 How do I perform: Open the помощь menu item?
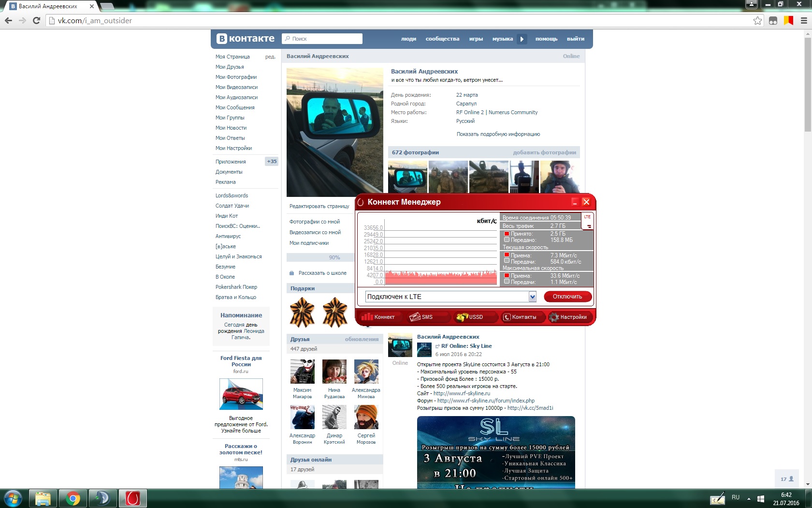(x=546, y=39)
